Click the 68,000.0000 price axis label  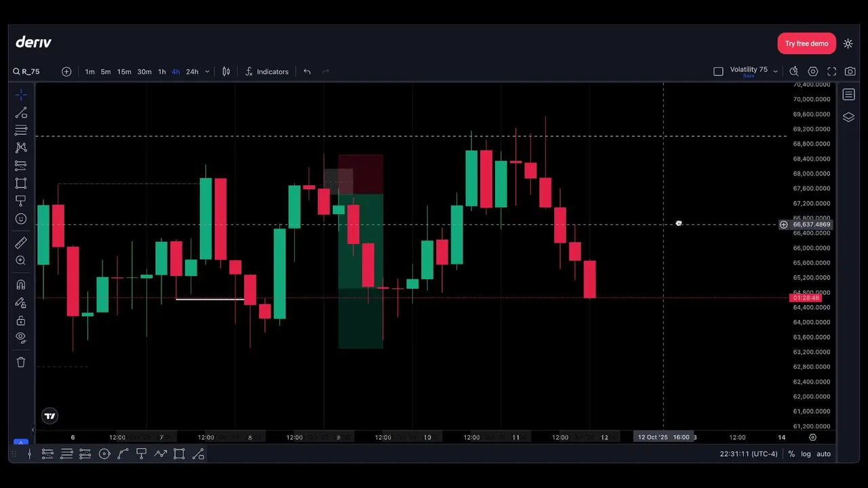tap(812, 174)
